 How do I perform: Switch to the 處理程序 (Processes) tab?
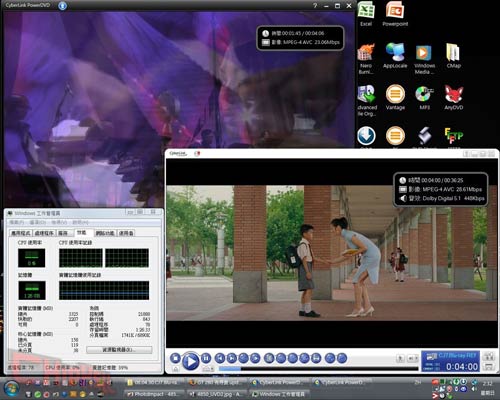click(44, 233)
